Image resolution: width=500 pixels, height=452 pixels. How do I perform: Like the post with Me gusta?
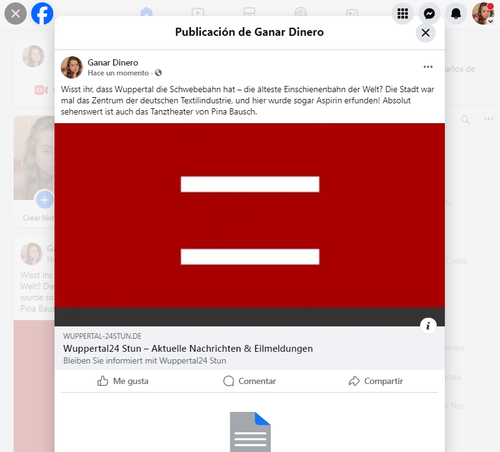[x=123, y=381]
